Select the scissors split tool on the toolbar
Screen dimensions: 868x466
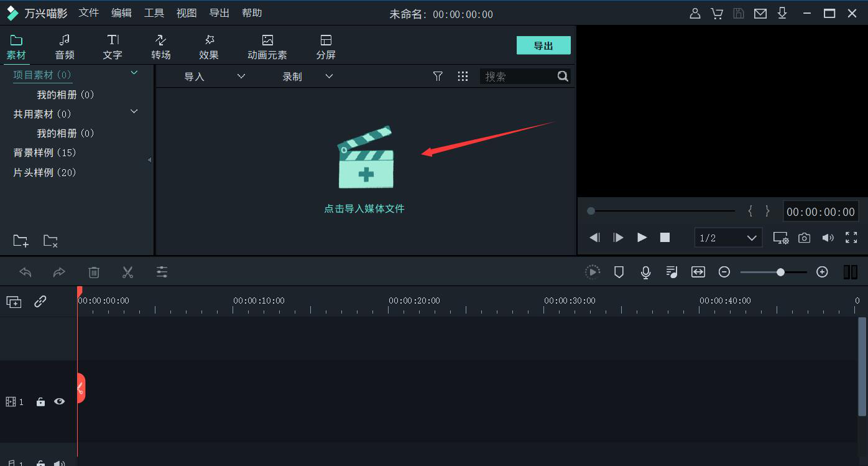tap(127, 272)
